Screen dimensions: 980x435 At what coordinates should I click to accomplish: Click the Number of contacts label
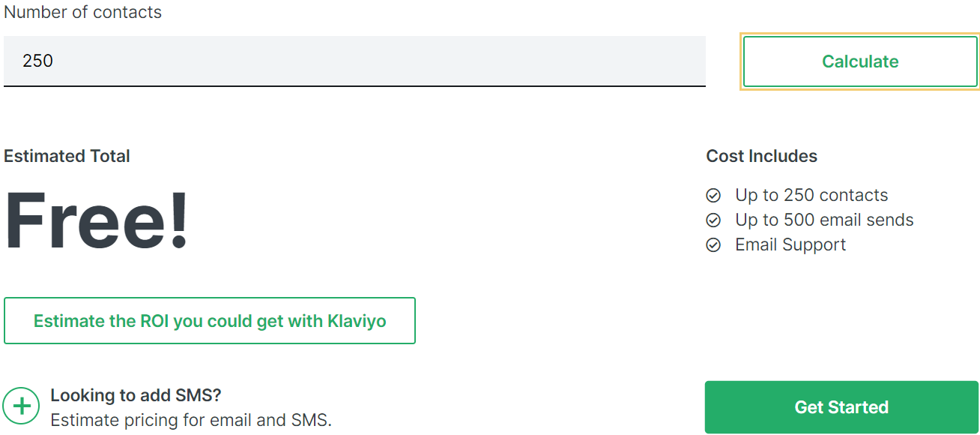pos(82,12)
